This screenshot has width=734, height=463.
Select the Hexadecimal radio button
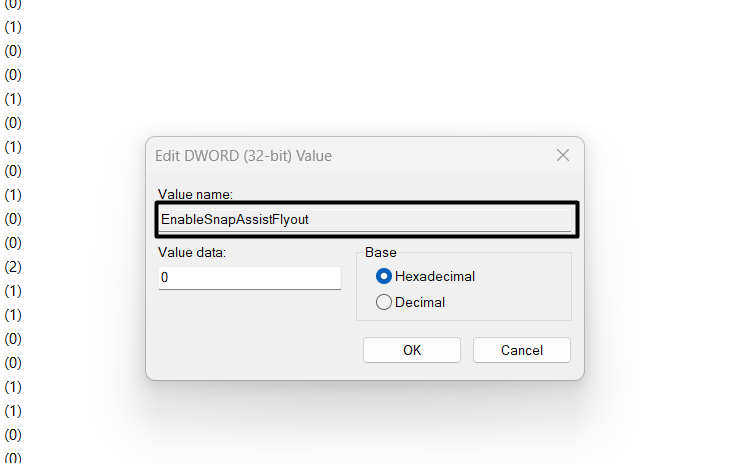click(x=384, y=276)
